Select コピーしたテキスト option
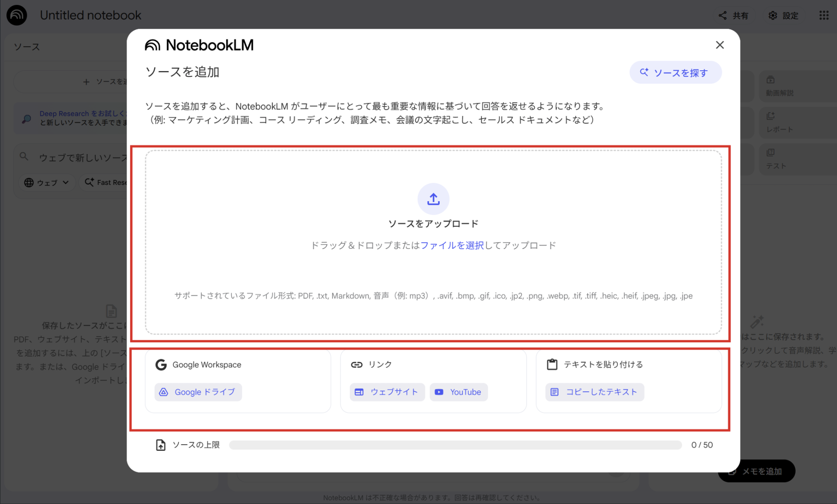This screenshot has width=837, height=504. click(x=595, y=392)
